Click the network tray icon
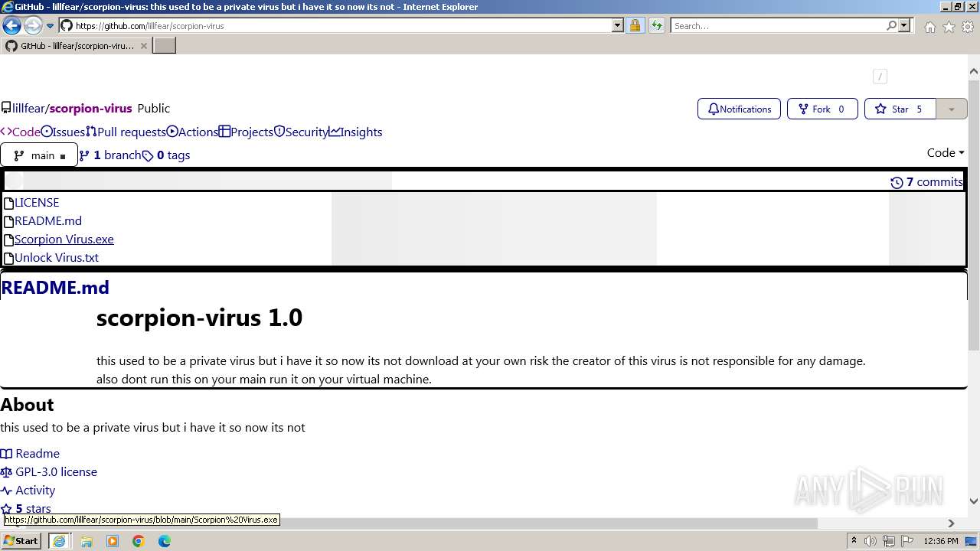The height and width of the screenshot is (551, 980). [889, 541]
